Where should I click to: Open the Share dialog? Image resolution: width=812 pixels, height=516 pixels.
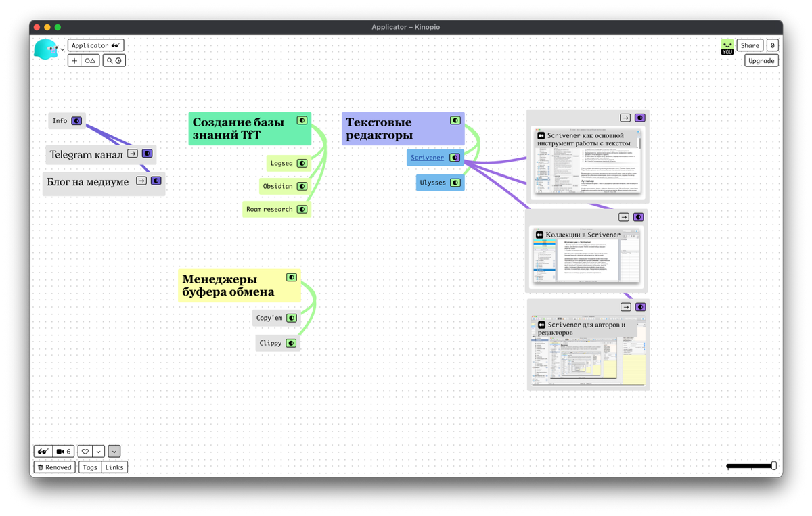(x=750, y=45)
